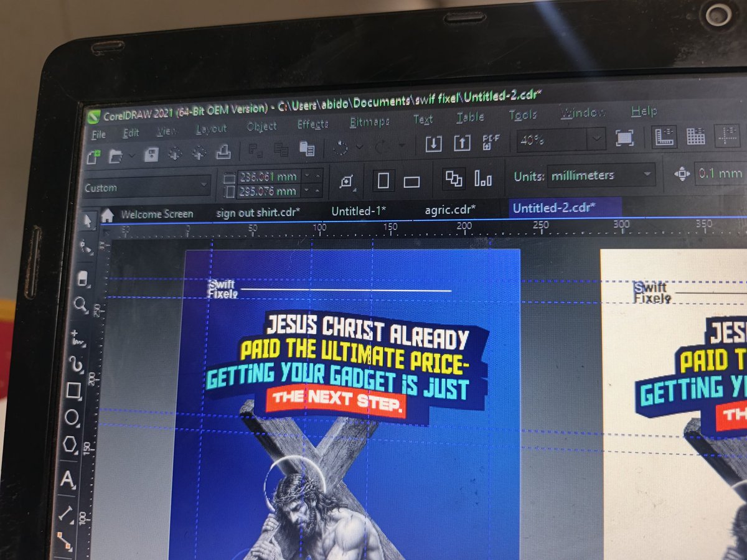Click the Copy icon in toolbar
This screenshot has width=747, height=560.
pos(281,150)
